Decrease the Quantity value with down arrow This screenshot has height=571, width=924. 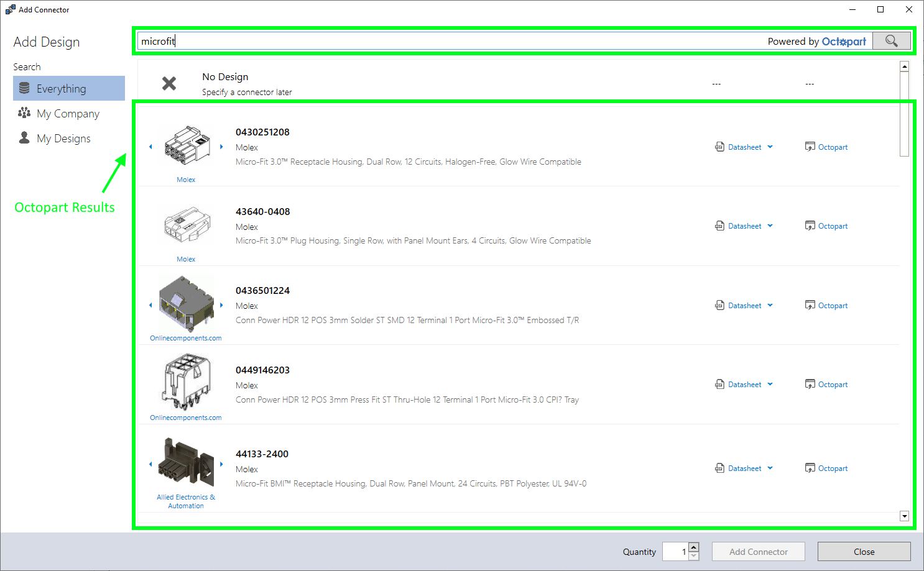point(694,556)
